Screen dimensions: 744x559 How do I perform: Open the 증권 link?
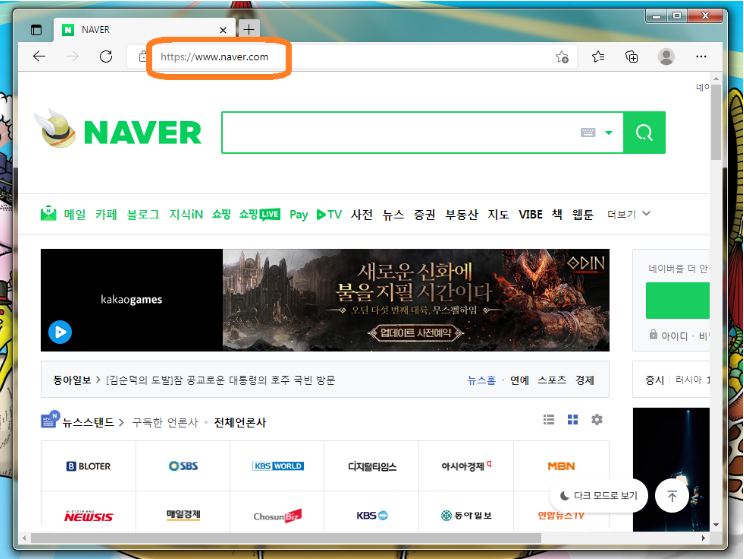coord(424,214)
